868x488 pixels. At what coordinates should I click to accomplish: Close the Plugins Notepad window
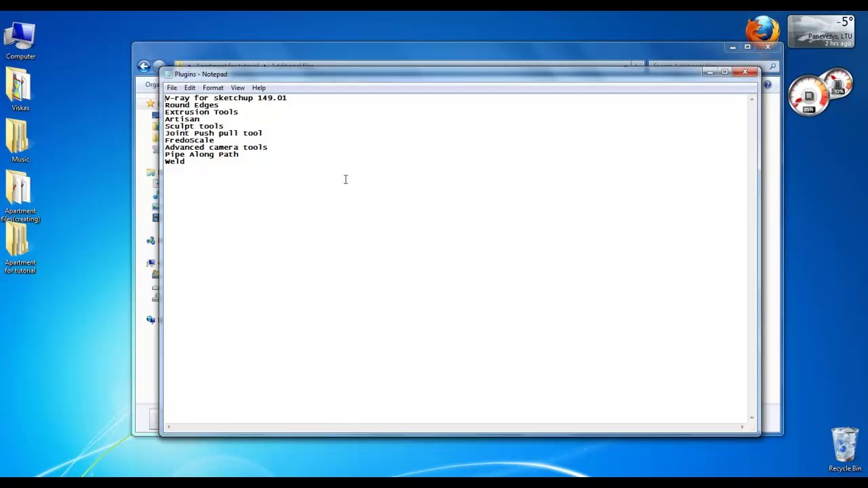[x=745, y=72]
